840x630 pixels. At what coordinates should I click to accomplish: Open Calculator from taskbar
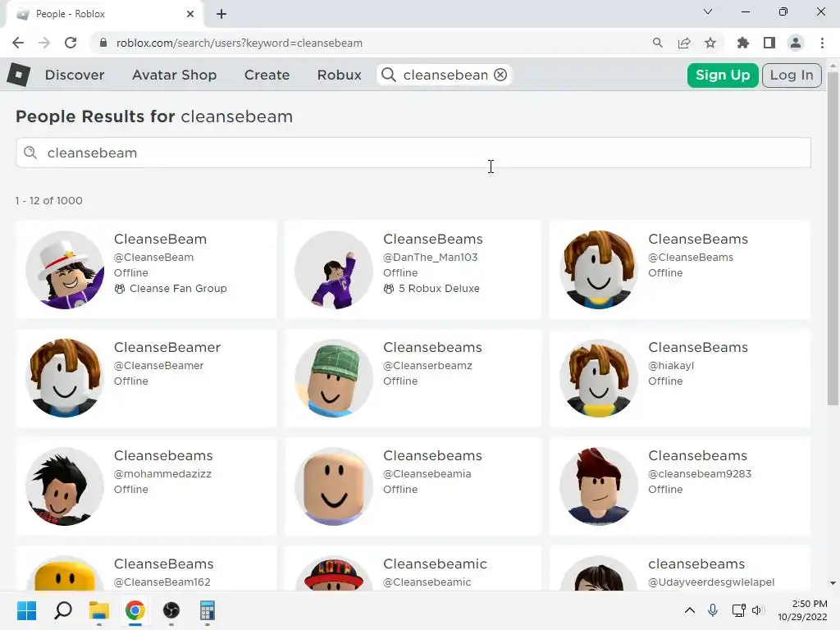(x=208, y=610)
